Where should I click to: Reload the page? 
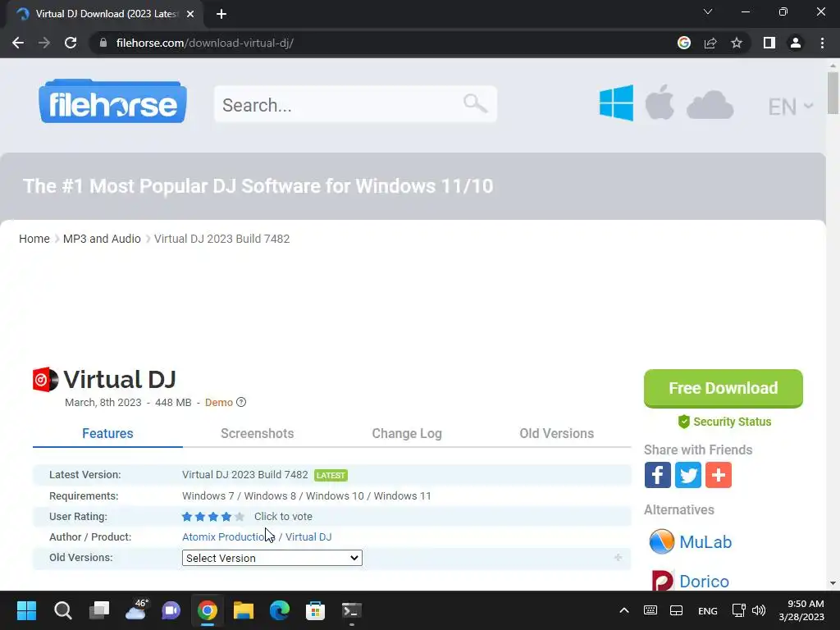pos(71,43)
